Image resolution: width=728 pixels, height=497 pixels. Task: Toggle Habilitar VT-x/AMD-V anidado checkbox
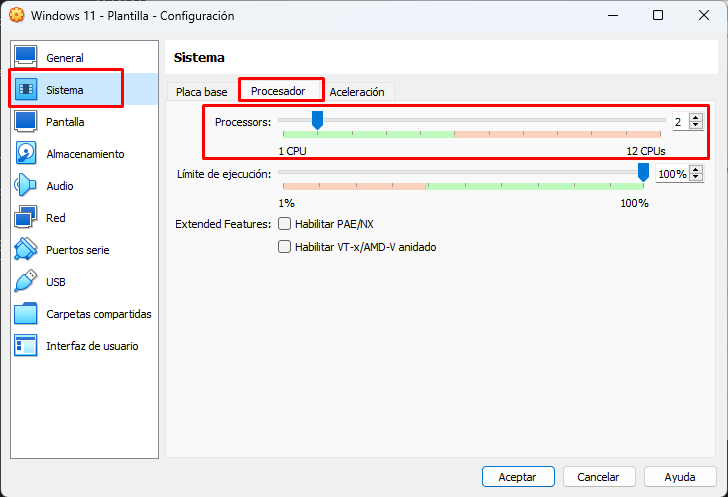point(285,247)
